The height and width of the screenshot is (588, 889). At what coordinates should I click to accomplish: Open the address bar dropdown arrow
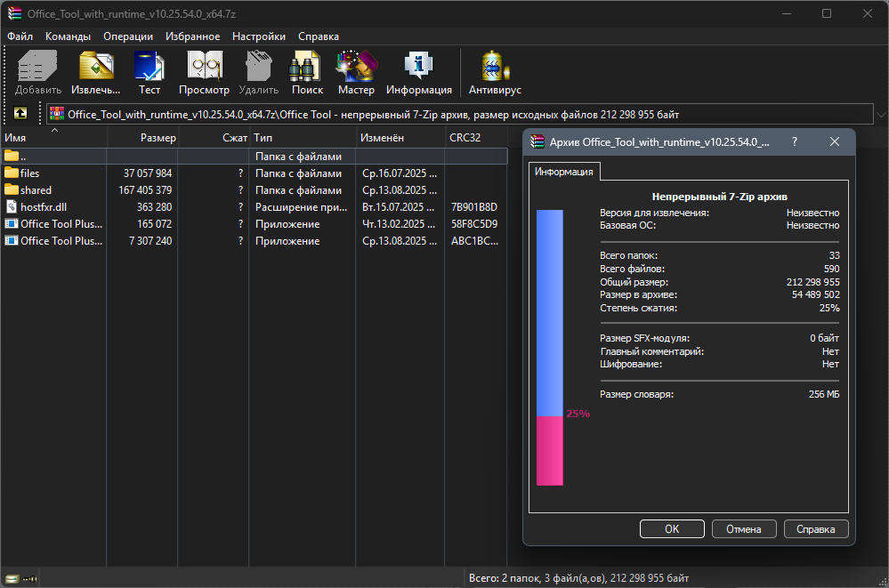click(881, 115)
